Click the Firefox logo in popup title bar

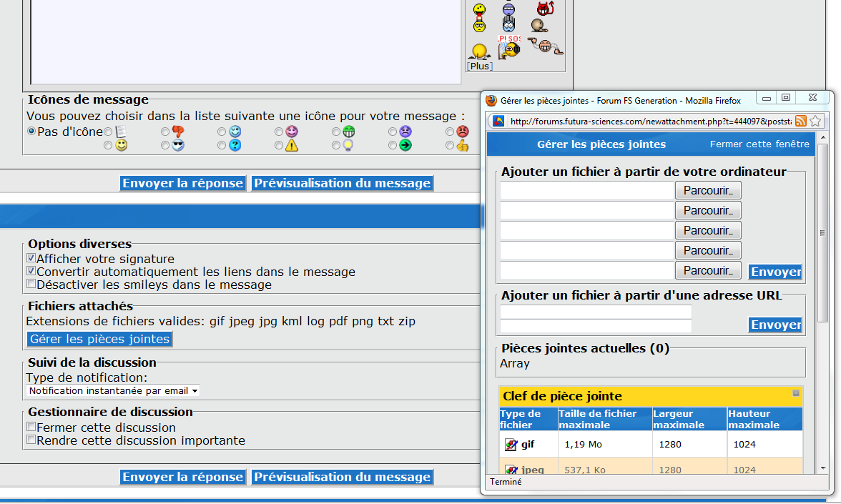[491, 100]
